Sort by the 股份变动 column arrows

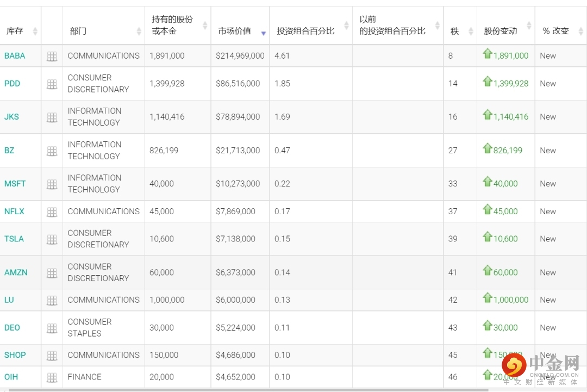coord(529,26)
